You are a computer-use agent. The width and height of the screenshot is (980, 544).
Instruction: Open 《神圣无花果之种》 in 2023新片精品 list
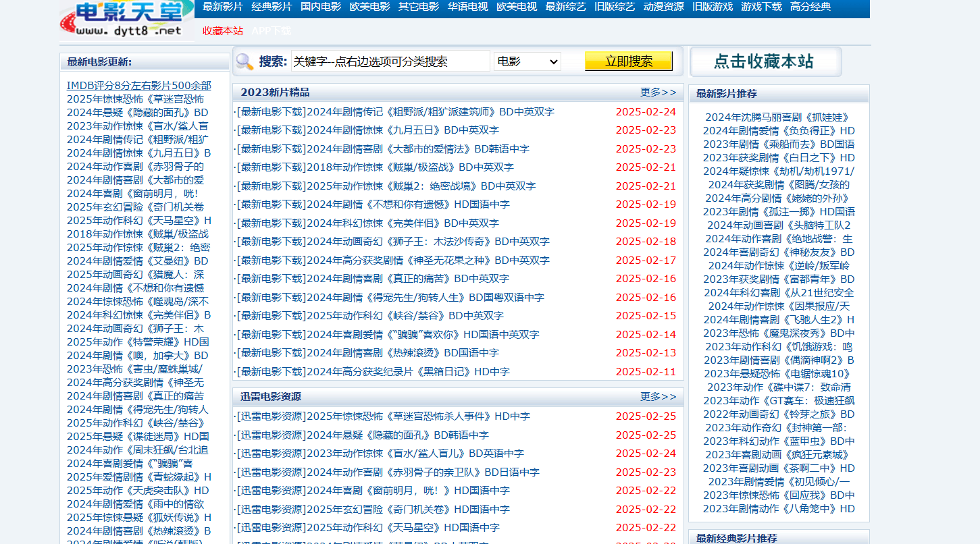coord(428,260)
